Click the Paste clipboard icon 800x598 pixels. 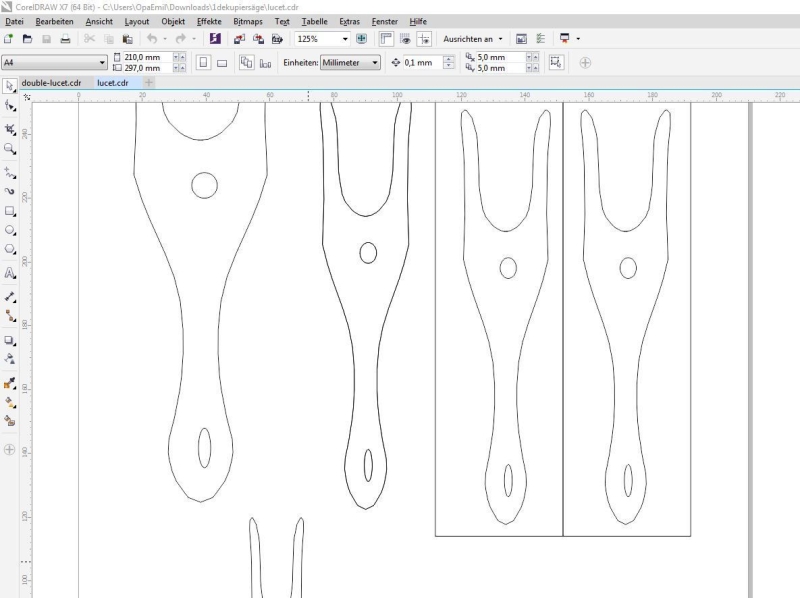coord(128,39)
